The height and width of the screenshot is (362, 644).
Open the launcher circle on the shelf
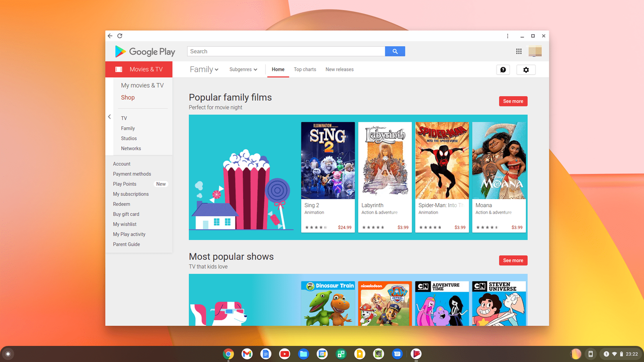[8, 354]
